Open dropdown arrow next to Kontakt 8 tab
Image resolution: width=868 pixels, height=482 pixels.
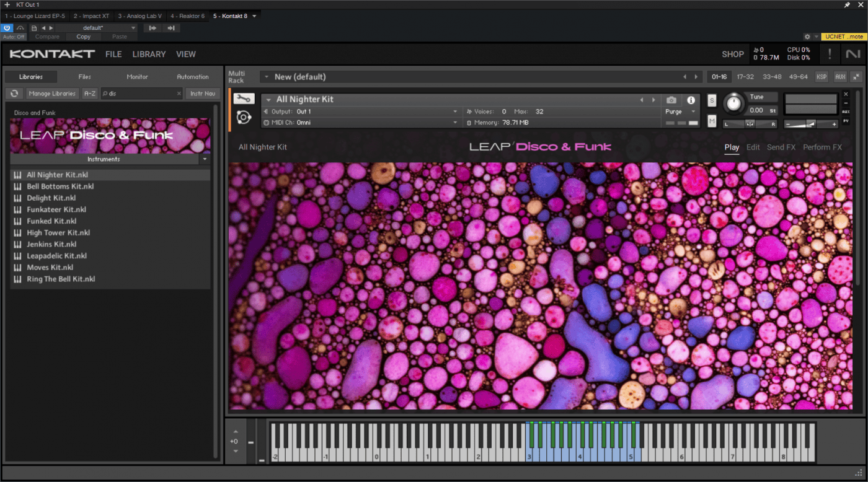pos(254,16)
